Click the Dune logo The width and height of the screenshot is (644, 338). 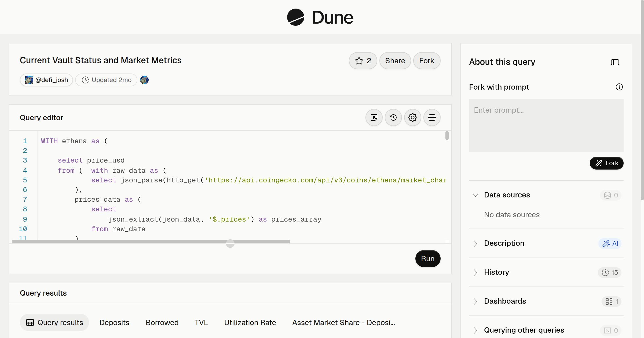click(320, 17)
